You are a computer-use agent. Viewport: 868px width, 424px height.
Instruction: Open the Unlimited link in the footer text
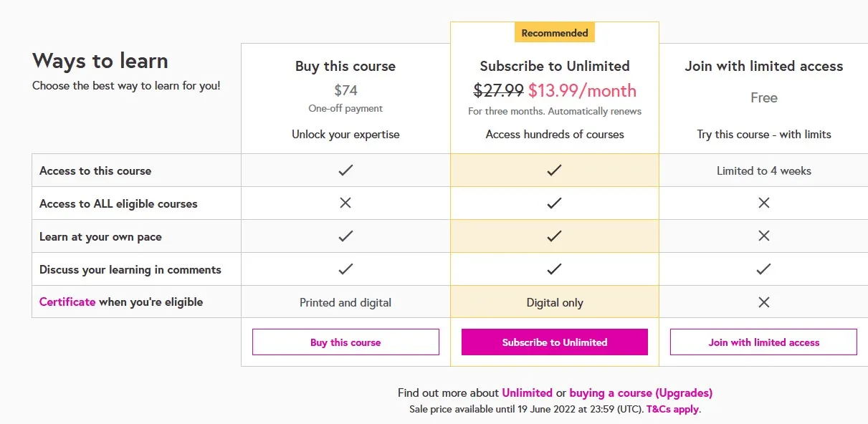point(527,393)
